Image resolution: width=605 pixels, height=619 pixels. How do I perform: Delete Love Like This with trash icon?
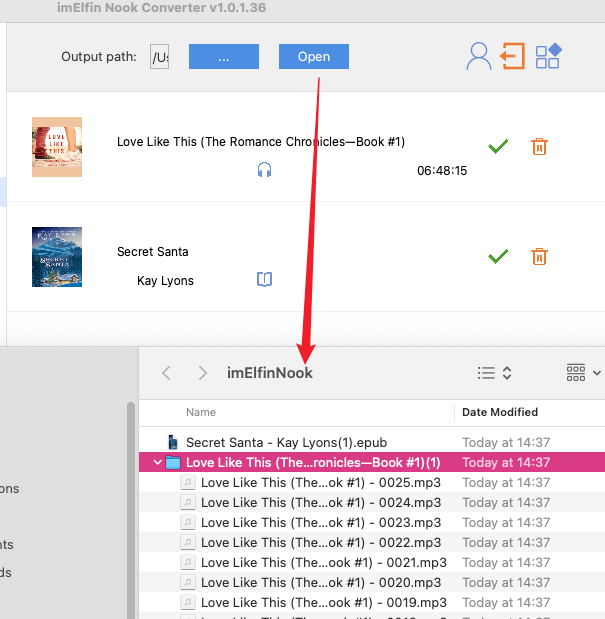539,146
